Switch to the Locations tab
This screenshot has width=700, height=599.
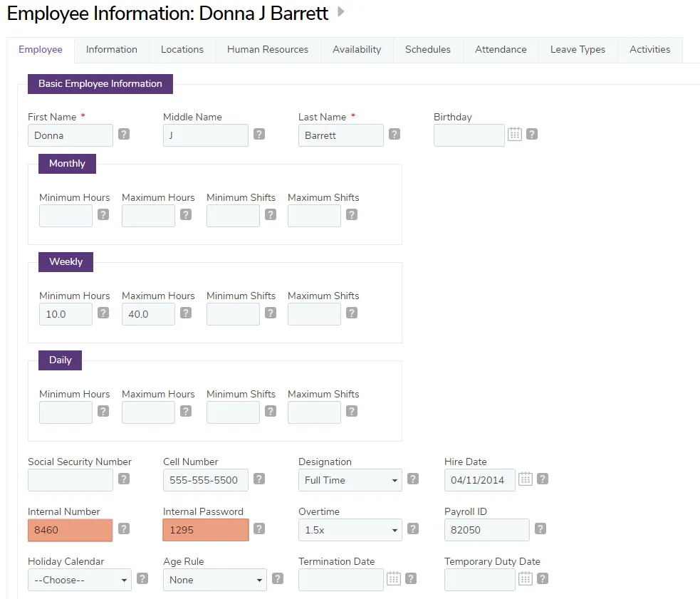tap(182, 50)
